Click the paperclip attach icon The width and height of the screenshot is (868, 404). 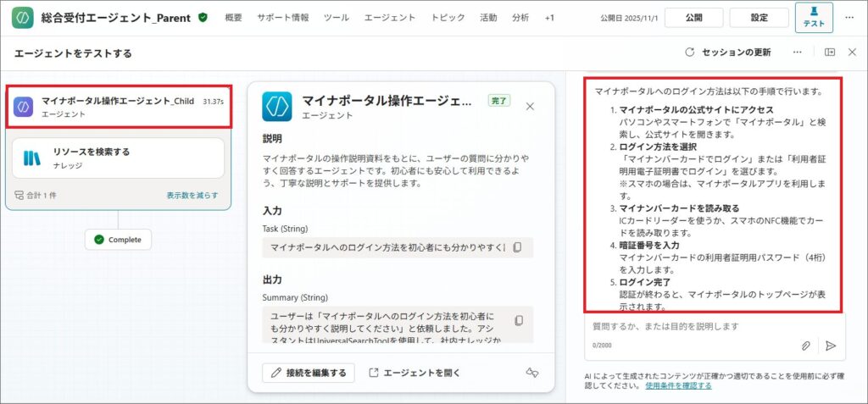pyautogui.click(x=806, y=346)
